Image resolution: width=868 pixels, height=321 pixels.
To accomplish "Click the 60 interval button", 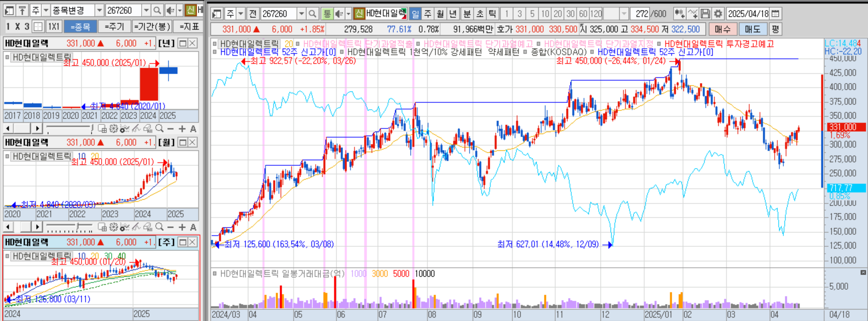I will pyautogui.click(x=583, y=14).
